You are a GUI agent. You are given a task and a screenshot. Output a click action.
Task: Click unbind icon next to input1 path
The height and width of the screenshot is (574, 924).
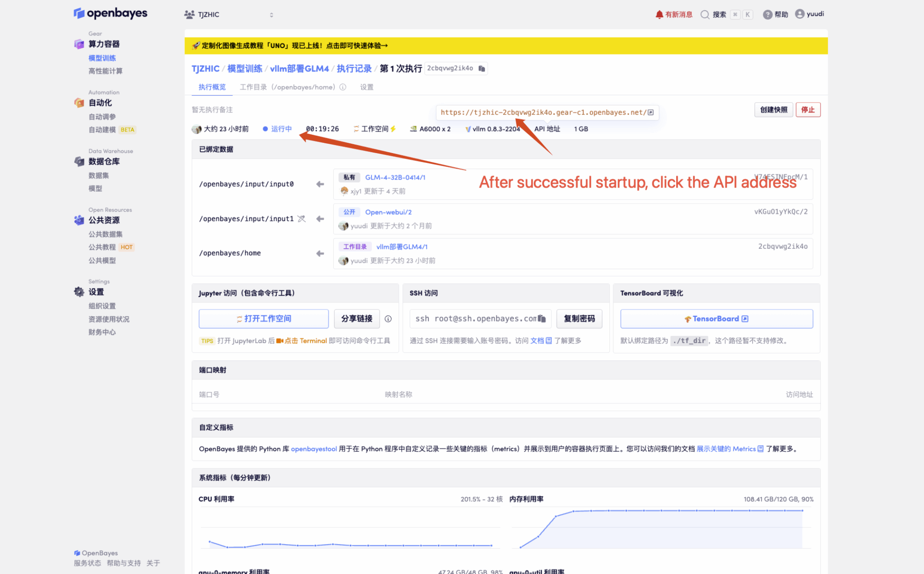coord(301,218)
